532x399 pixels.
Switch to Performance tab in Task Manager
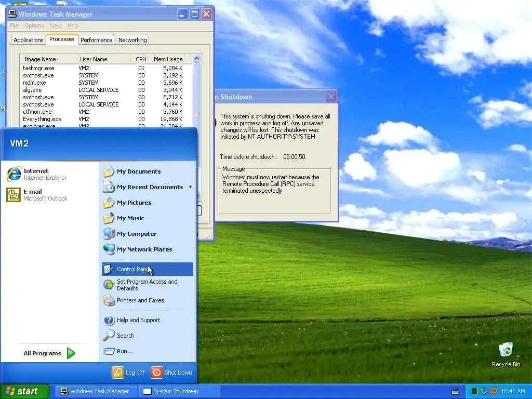coord(96,40)
